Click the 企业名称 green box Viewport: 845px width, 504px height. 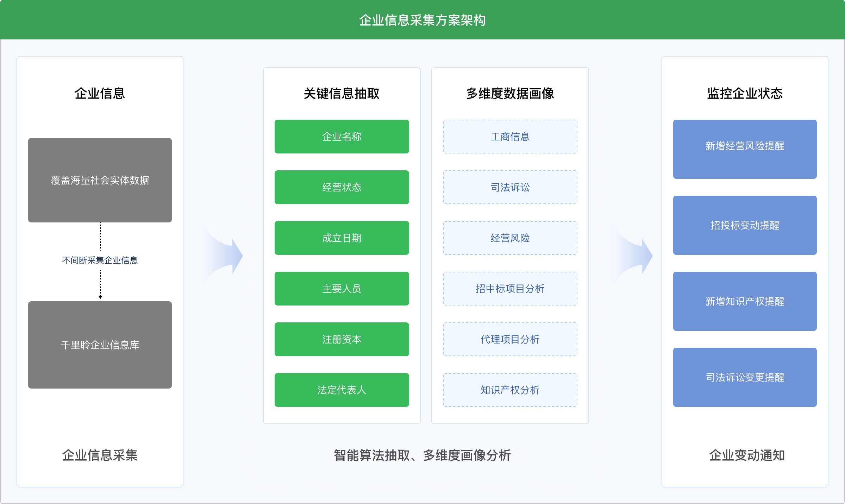[342, 137]
